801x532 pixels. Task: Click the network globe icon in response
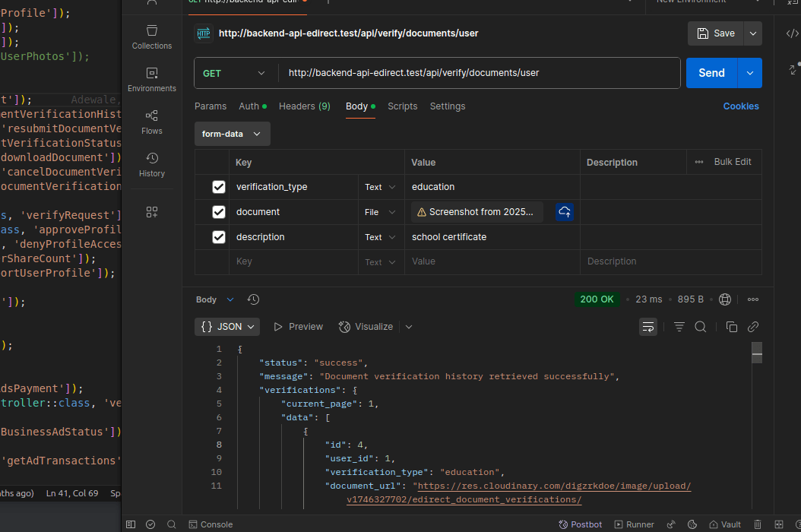click(725, 299)
